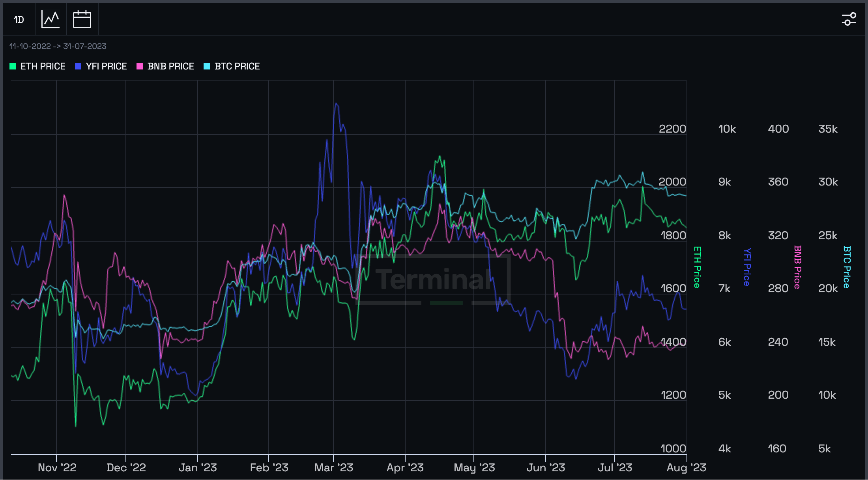The width and height of the screenshot is (868, 480).
Task: Click the 1000 ETH axis value
Action: (x=673, y=449)
